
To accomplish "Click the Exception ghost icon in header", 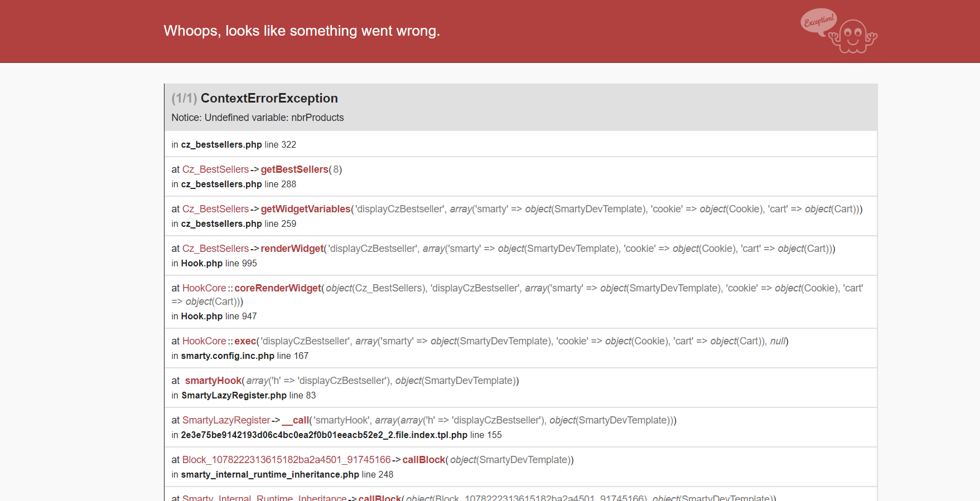I will click(839, 31).
